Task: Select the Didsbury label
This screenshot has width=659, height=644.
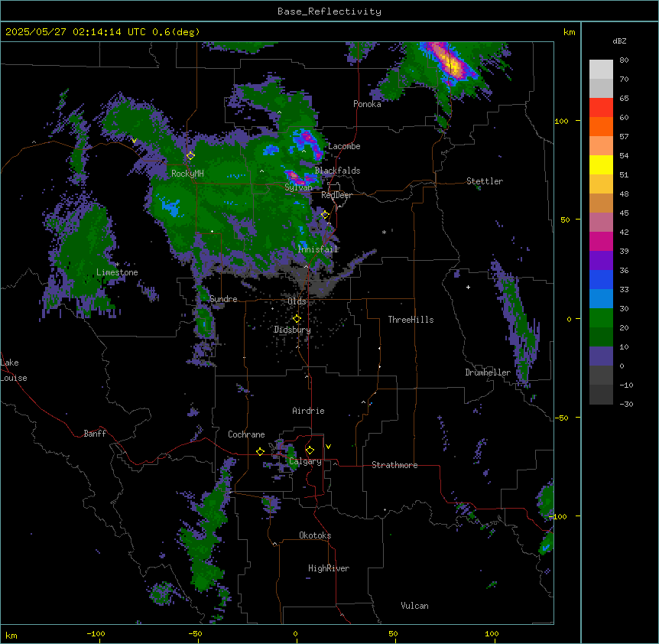Action: click(293, 330)
